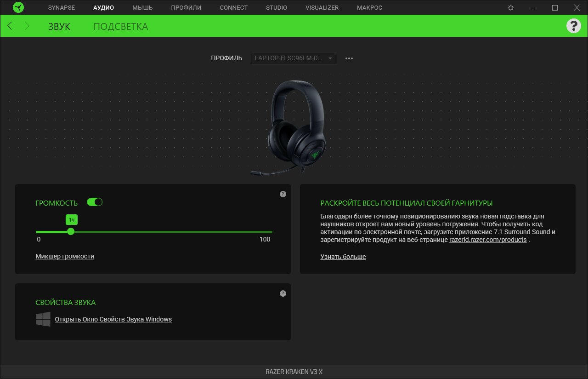Open Окно Свойств Звука Windows link
Screen dimensions: 588x379
(x=113, y=319)
